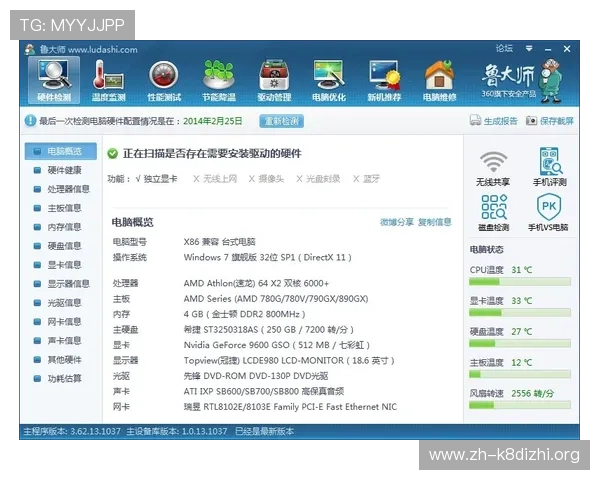
Task: Click the 蓝牙 feature indicator
Action: tap(367, 179)
